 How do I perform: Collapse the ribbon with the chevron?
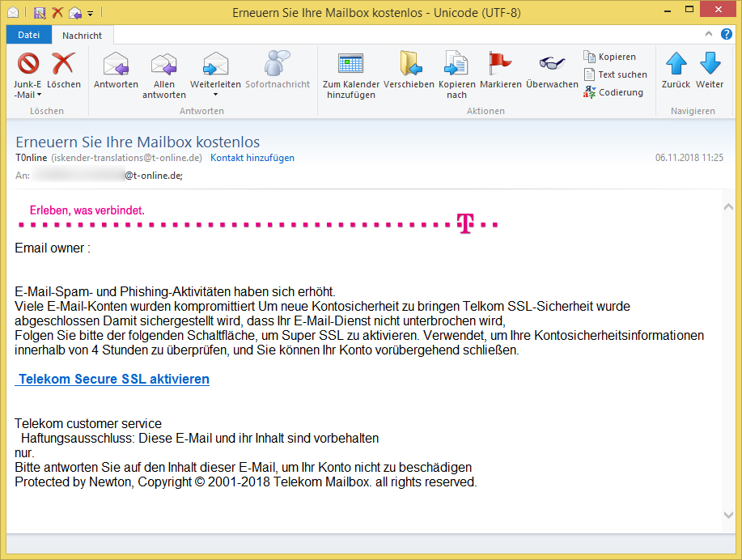tap(708, 34)
